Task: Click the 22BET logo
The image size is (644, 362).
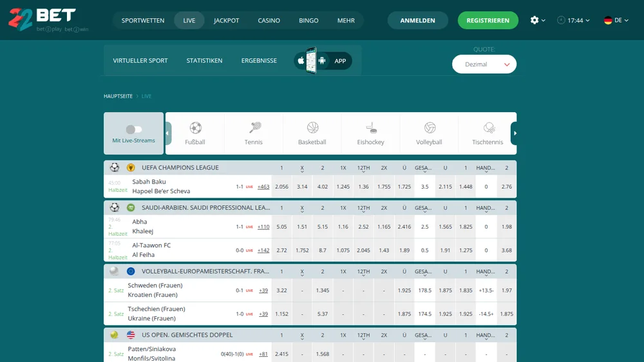Action: (48, 20)
